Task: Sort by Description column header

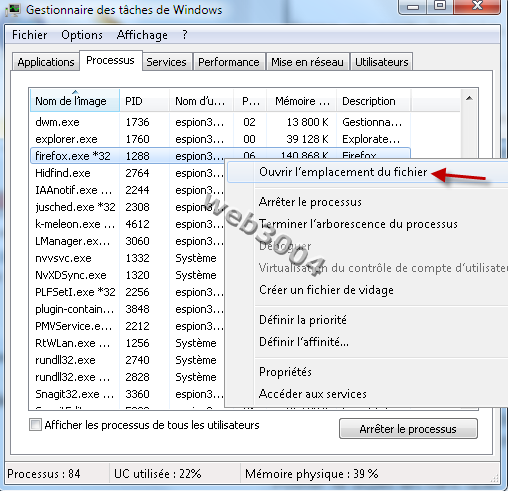Action: 374,101
